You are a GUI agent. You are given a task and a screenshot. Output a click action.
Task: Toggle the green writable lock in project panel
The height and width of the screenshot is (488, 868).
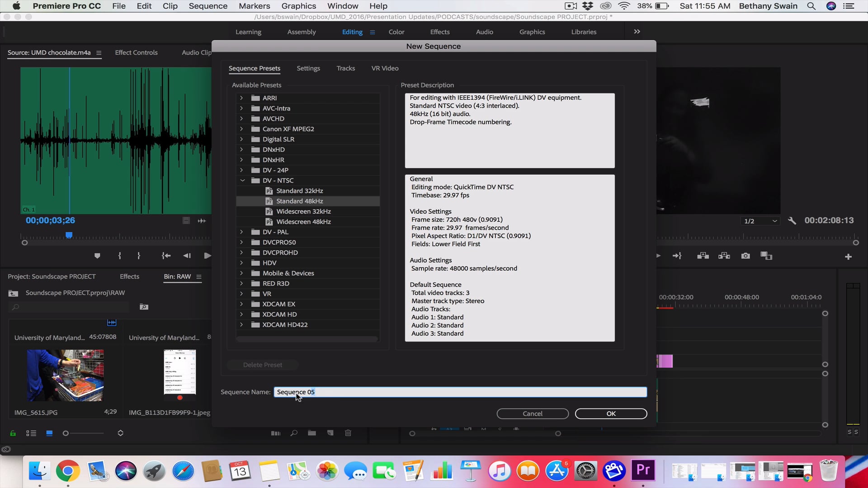point(13,433)
